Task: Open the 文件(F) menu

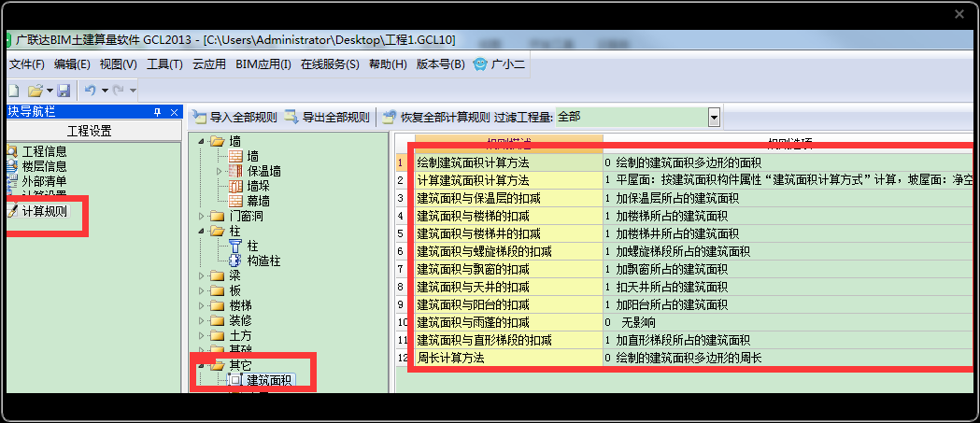Action: [x=26, y=63]
